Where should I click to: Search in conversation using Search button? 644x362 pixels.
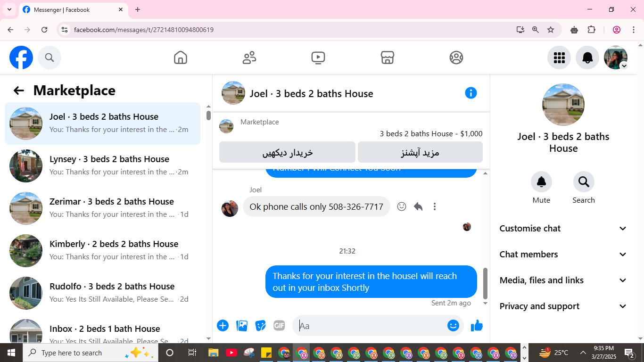584,181
